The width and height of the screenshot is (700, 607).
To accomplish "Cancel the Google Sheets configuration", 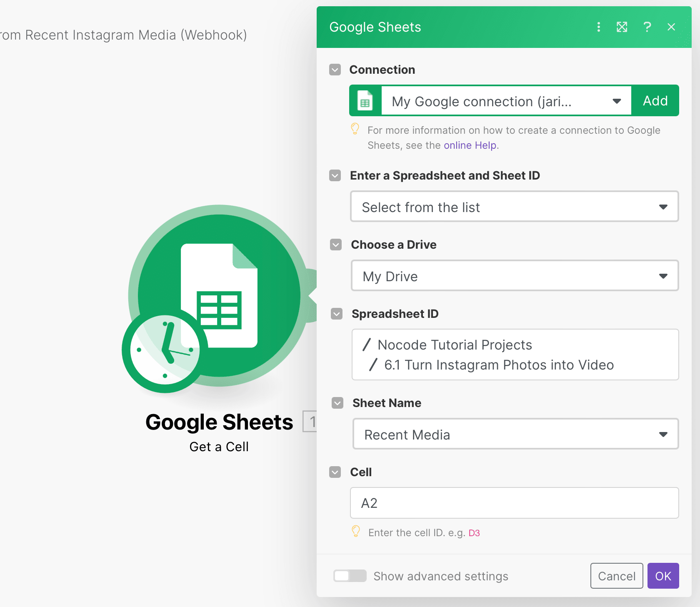I will tap(616, 576).
